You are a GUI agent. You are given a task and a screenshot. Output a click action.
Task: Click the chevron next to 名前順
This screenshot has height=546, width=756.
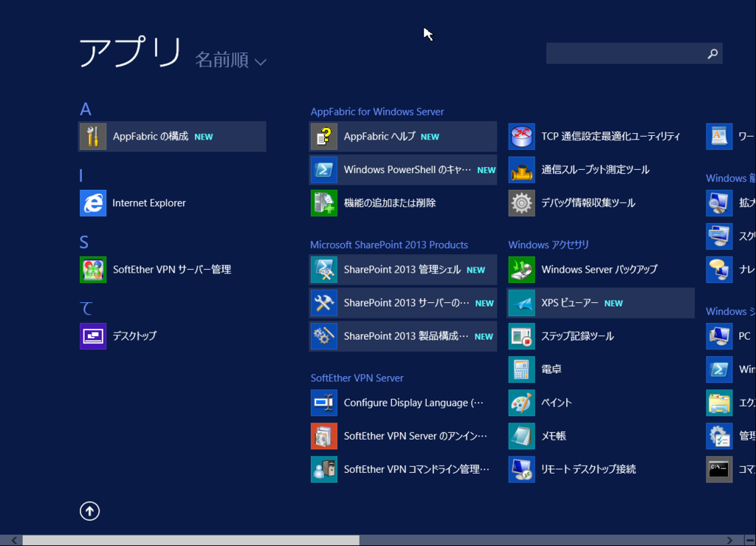(x=261, y=62)
